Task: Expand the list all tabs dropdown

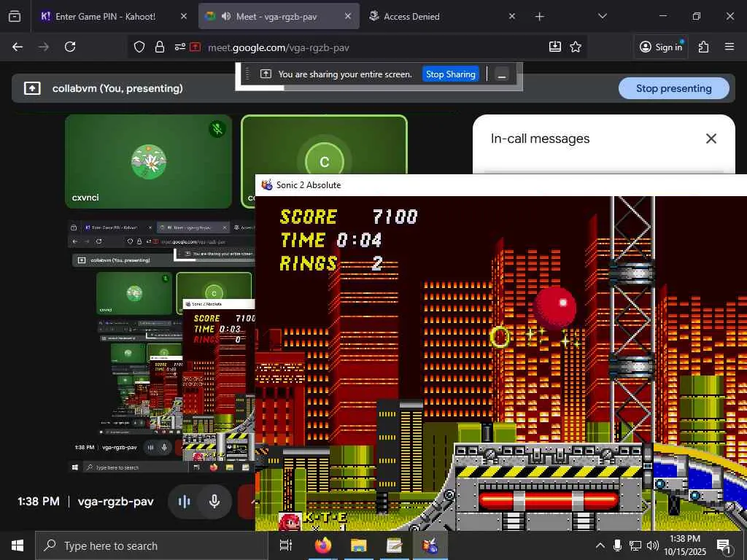Action: point(602,16)
